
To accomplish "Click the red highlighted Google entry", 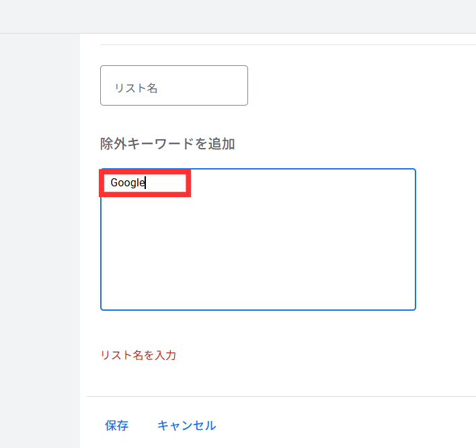I will [145, 183].
